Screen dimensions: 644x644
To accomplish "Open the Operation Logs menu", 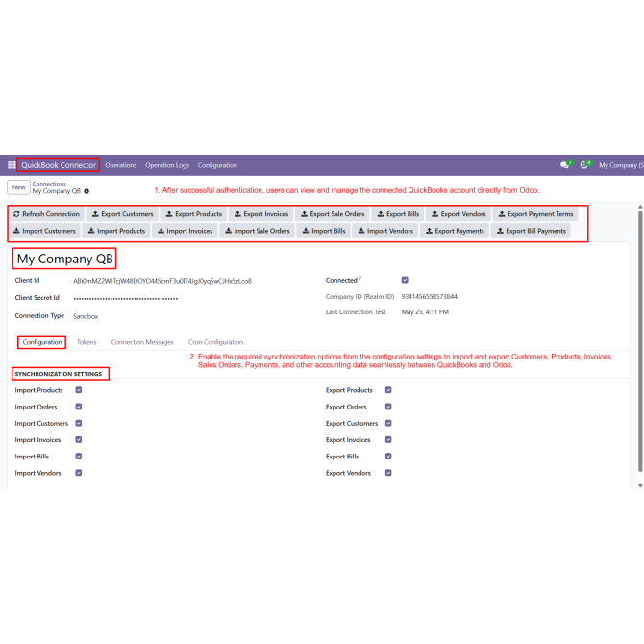I will (x=167, y=165).
